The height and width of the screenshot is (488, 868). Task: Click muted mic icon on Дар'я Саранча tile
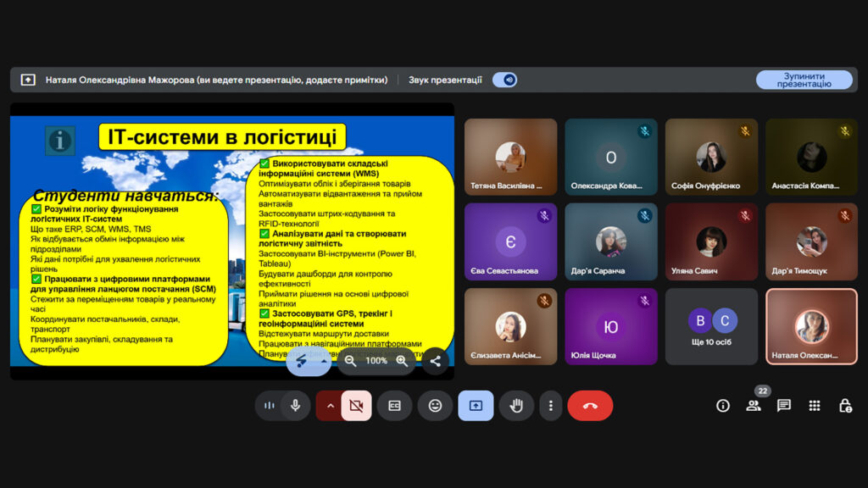[x=644, y=216]
